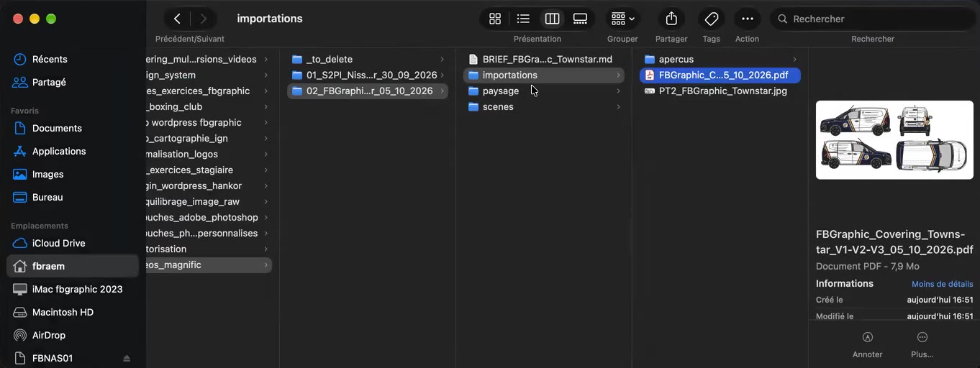Viewport: 980px width, 368px height.
Task: Go forward with the Suivant arrow
Action: [x=204, y=19]
